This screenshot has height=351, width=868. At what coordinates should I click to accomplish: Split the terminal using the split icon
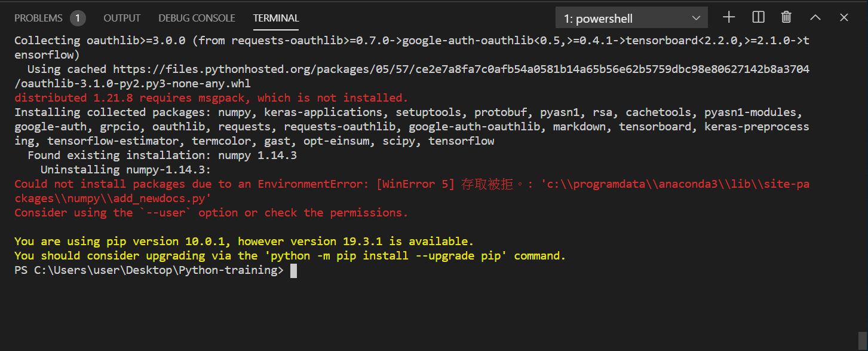[758, 17]
